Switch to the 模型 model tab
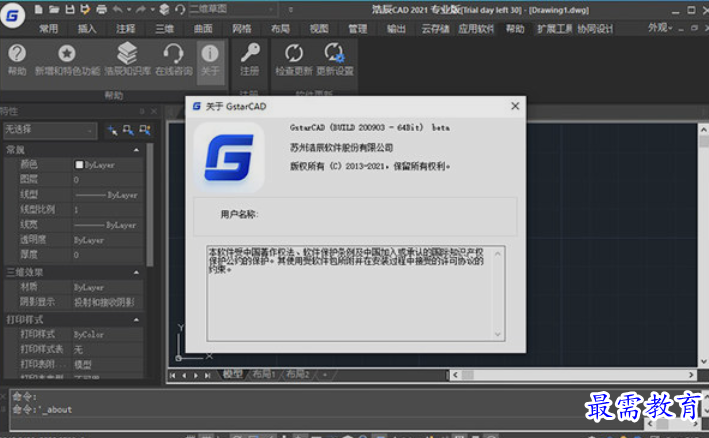This screenshot has width=709, height=438. point(233,374)
